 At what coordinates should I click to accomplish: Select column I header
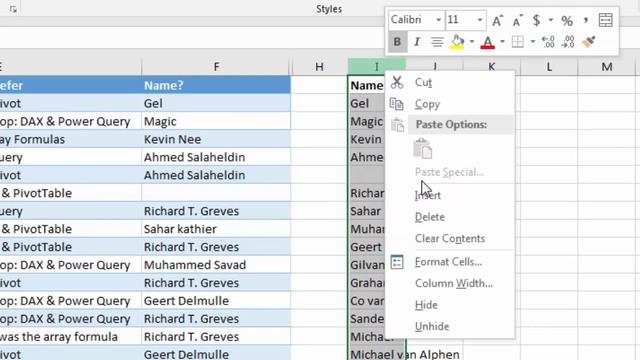point(376,67)
